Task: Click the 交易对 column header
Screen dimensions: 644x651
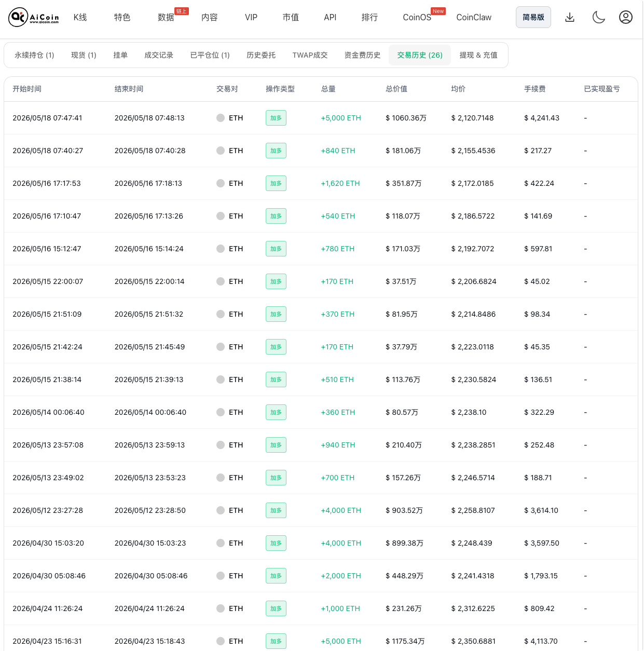Action: [x=227, y=89]
